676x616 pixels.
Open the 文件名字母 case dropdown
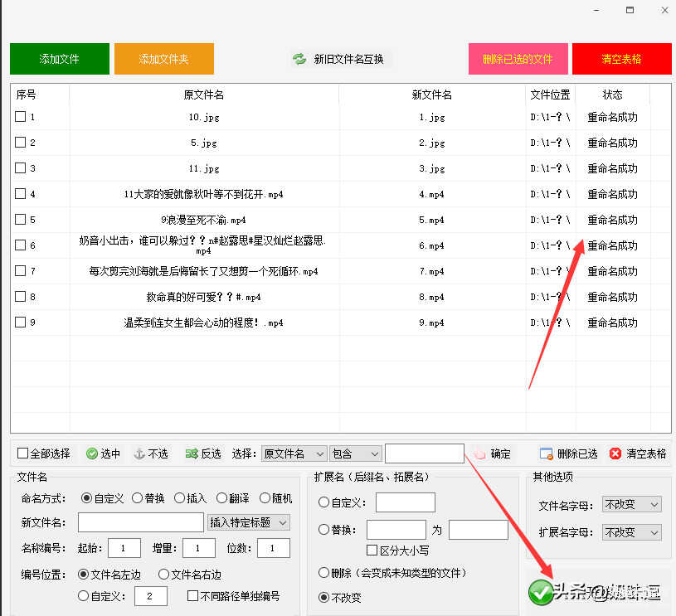click(x=631, y=504)
